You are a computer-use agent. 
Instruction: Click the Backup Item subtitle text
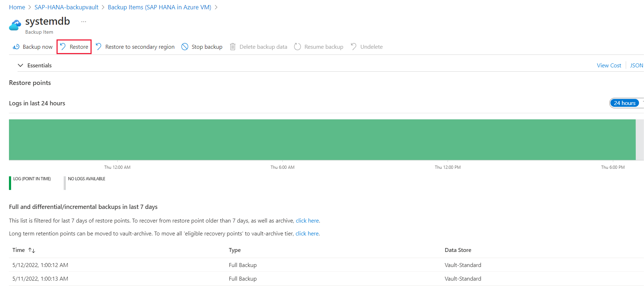click(x=39, y=32)
